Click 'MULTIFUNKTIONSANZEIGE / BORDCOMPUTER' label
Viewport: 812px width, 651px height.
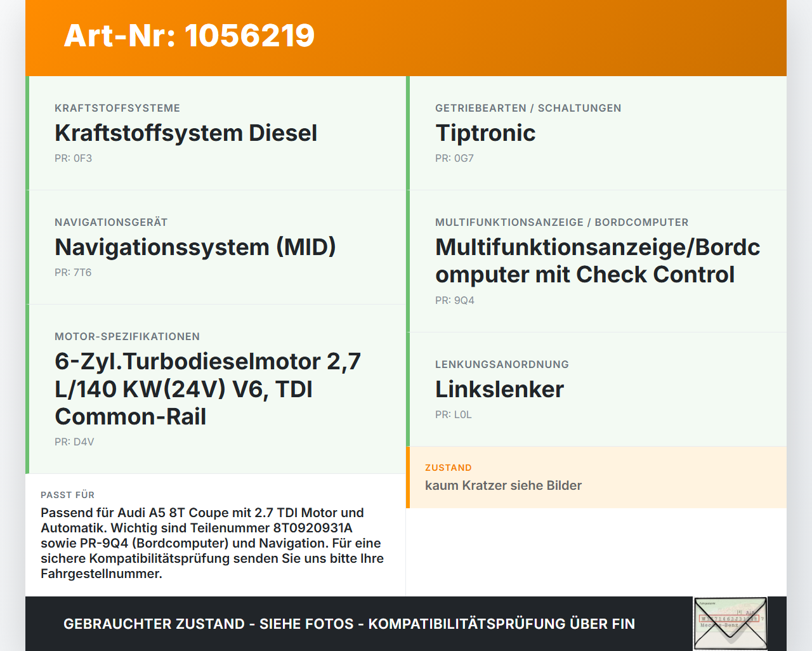(x=562, y=223)
